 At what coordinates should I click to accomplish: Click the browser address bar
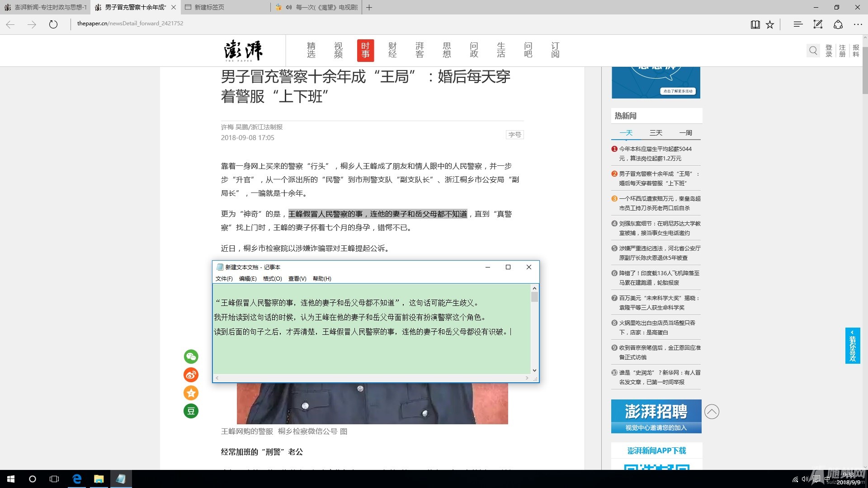[407, 23]
